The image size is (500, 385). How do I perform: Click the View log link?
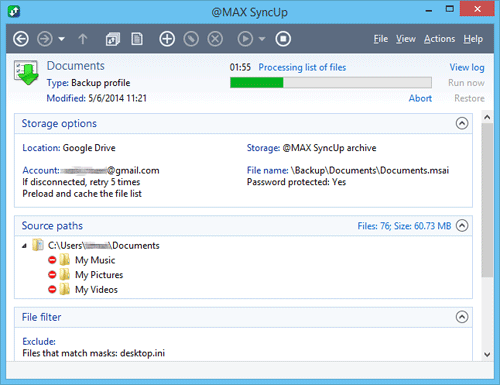point(467,67)
